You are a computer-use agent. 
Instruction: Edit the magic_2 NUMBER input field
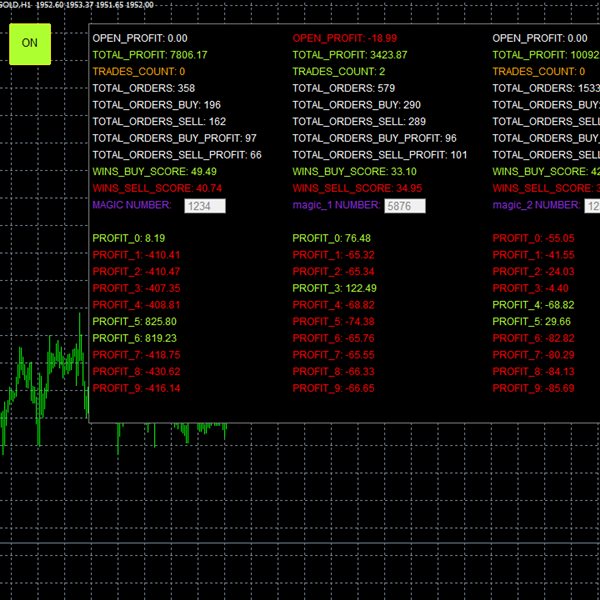[x=592, y=206]
